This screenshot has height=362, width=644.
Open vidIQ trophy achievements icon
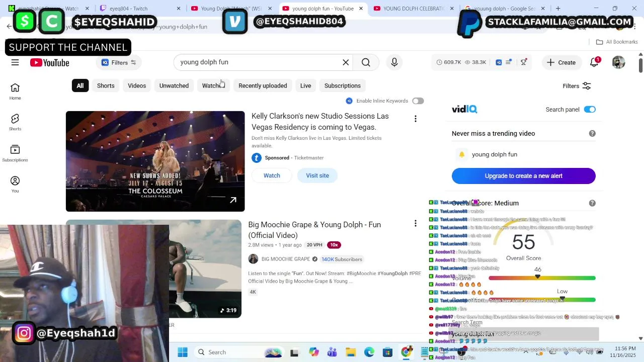[524, 62]
